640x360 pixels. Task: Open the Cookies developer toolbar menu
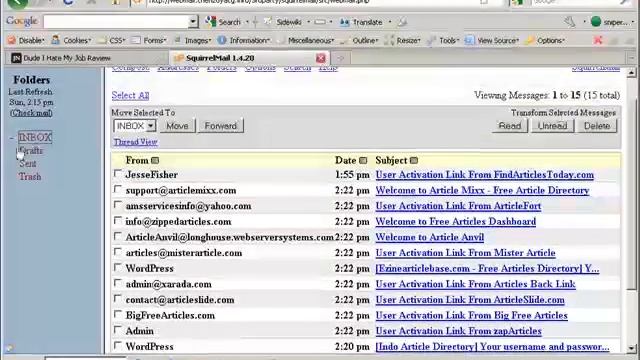pyautogui.click(x=71, y=40)
